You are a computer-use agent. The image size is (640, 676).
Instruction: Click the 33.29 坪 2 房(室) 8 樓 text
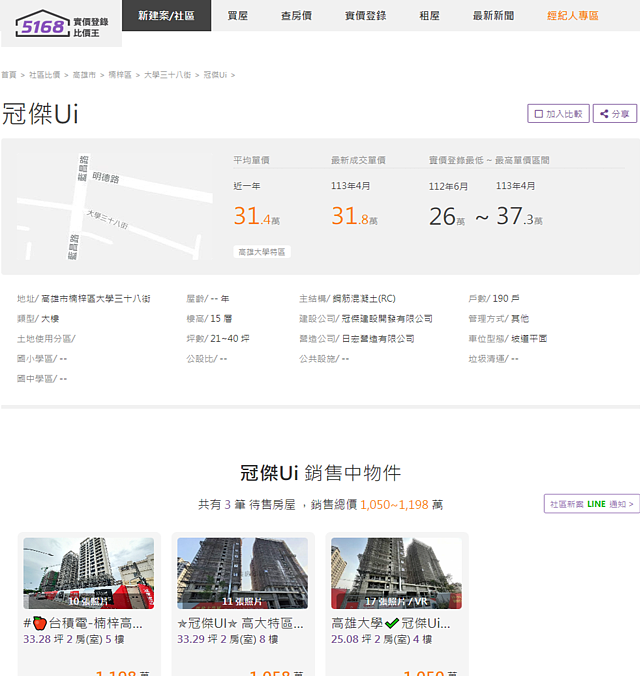(228, 639)
